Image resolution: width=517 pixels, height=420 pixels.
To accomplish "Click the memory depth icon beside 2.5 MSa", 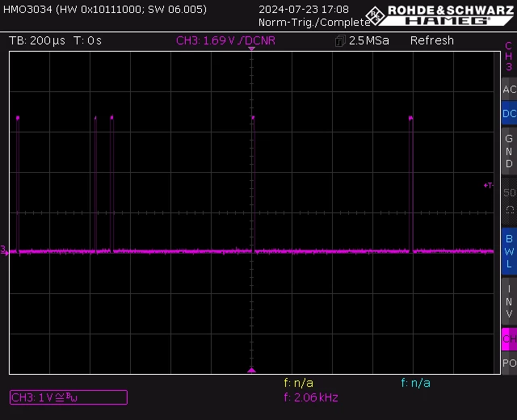I will point(340,41).
